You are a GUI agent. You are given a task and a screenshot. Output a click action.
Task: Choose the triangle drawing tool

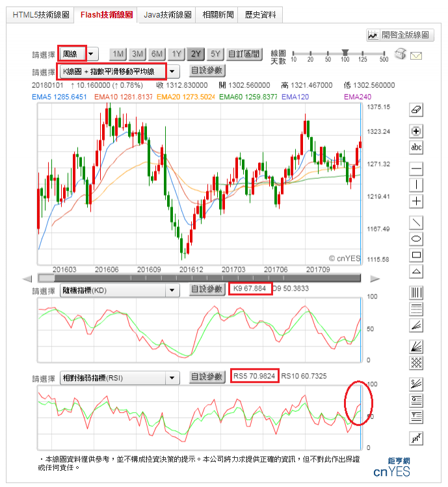tap(416, 271)
